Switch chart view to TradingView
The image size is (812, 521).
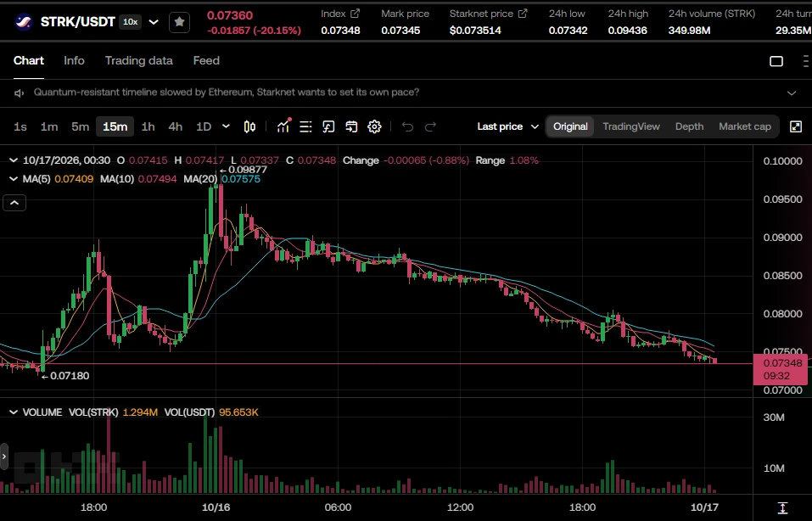[631, 126]
